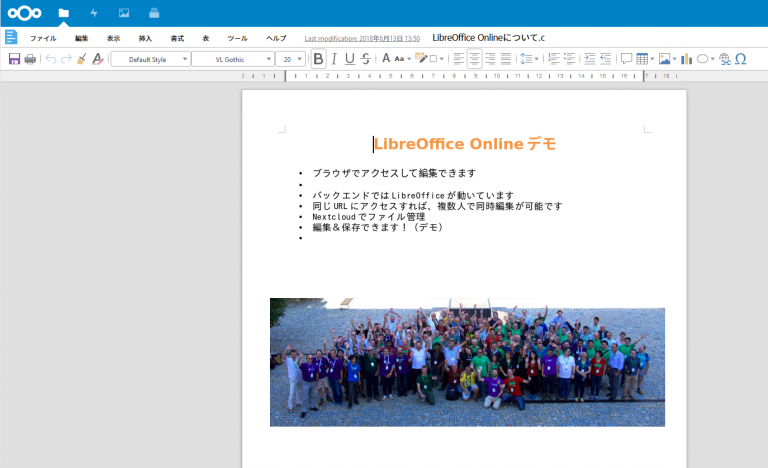Expand the line spacing dropdown arrow
The width and height of the screenshot is (768, 468).
click(536, 59)
